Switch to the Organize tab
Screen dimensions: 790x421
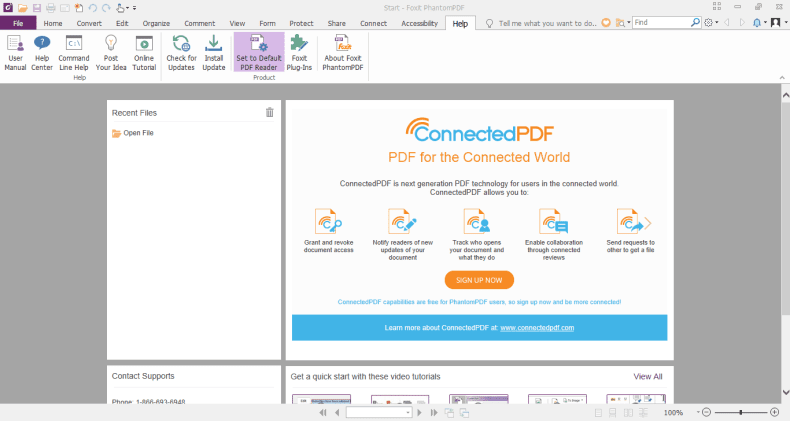pos(156,23)
